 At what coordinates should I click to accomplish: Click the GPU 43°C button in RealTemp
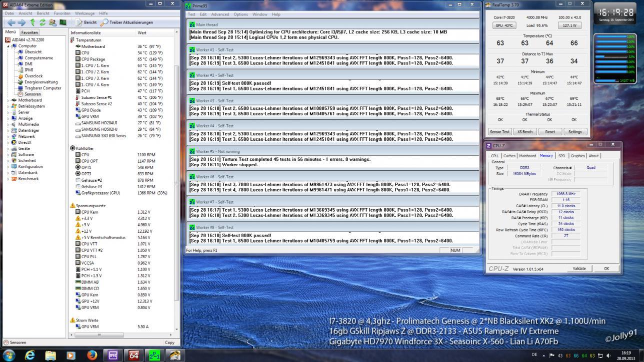[504, 25]
